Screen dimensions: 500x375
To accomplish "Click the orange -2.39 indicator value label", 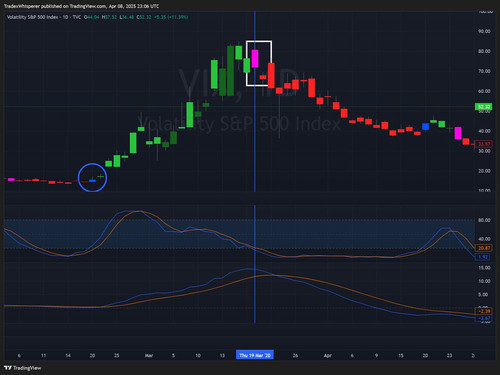I will (x=484, y=311).
